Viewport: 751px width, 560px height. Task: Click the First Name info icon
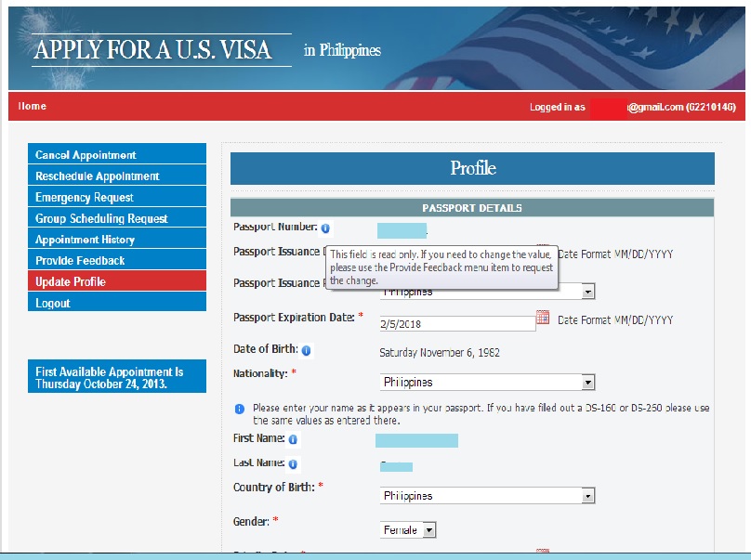[293, 439]
